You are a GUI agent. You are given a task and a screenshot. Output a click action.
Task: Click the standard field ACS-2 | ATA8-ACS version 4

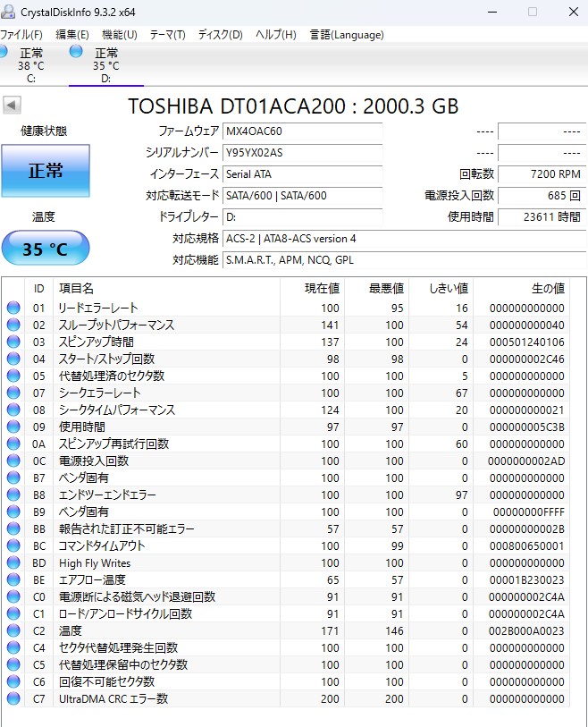(x=405, y=239)
